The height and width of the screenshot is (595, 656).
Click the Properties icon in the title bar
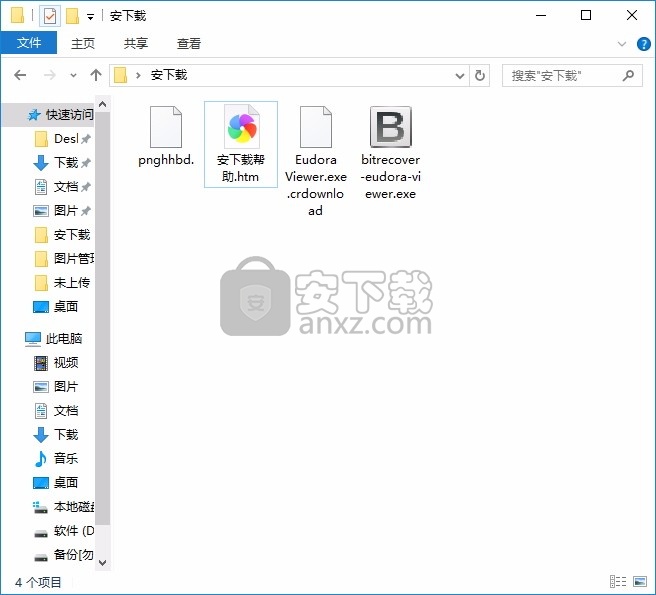pyautogui.click(x=50, y=16)
